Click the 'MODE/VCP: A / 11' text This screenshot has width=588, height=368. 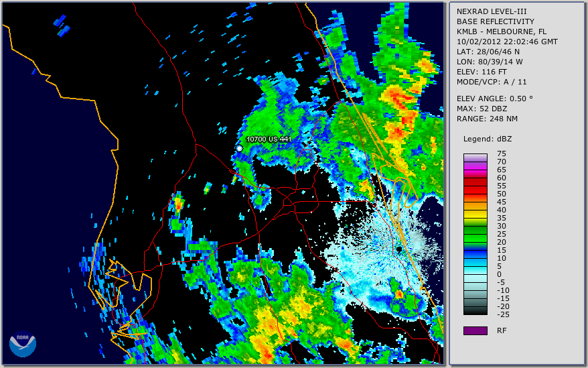pos(492,82)
